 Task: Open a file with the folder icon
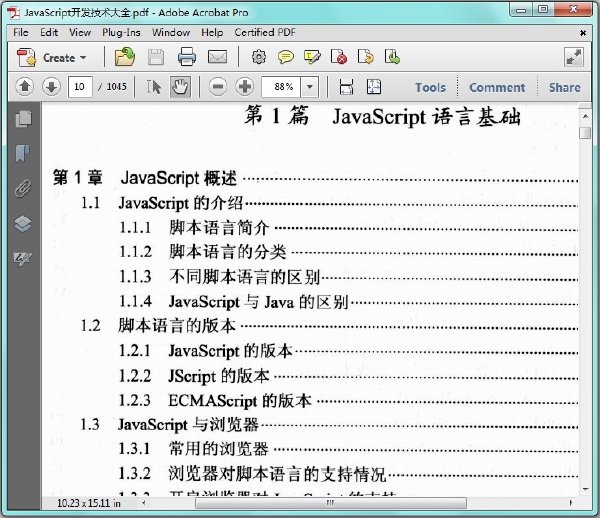coord(125,57)
